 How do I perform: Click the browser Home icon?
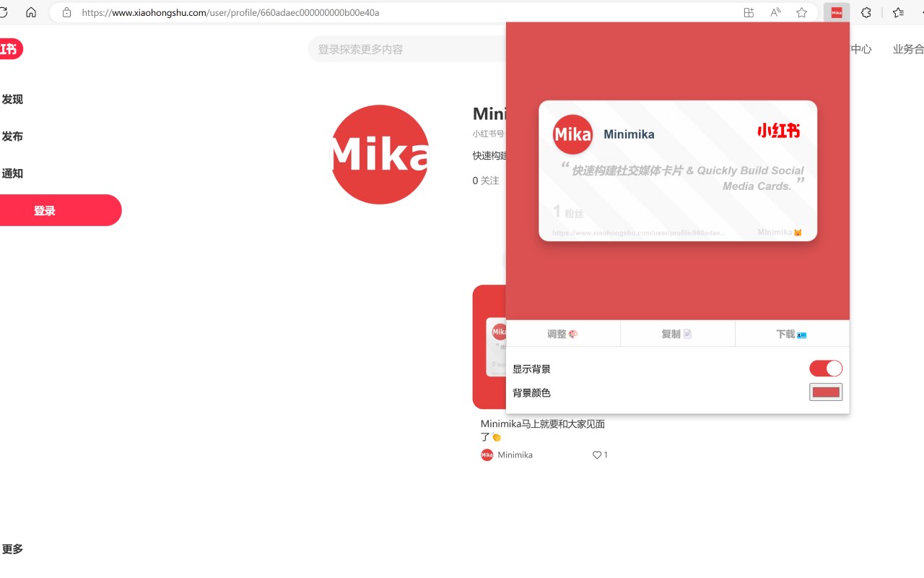pos(31,12)
